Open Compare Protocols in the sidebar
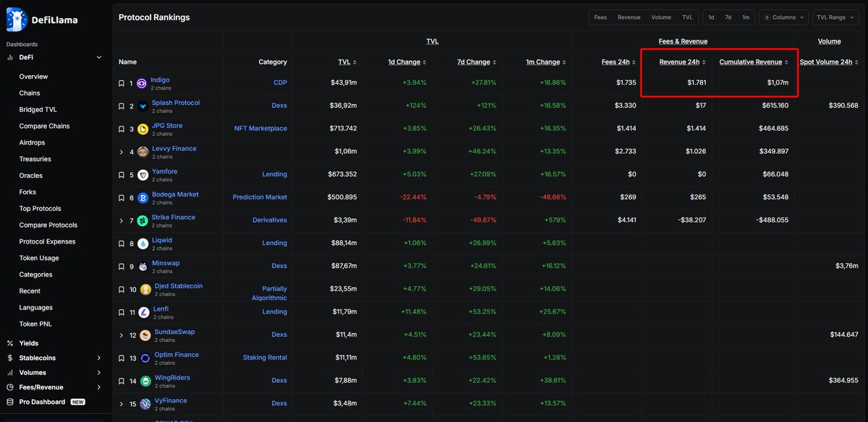The width and height of the screenshot is (868, 422). (x=48, y=225)
